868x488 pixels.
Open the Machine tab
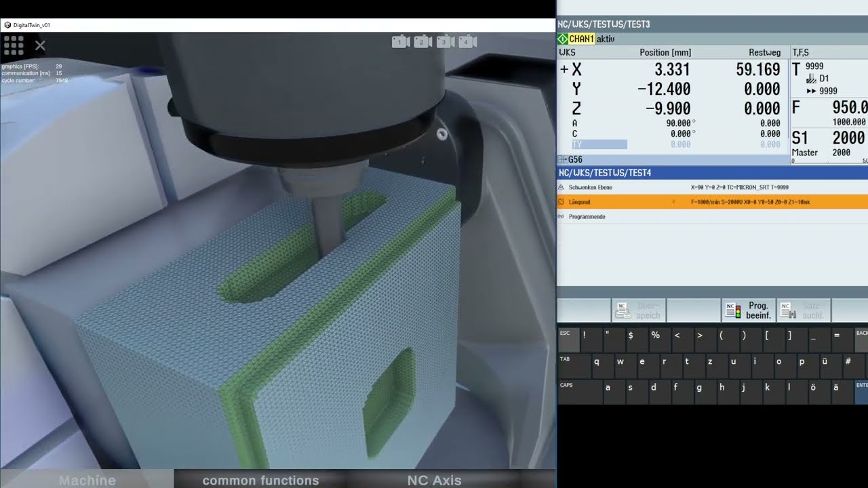87,480
